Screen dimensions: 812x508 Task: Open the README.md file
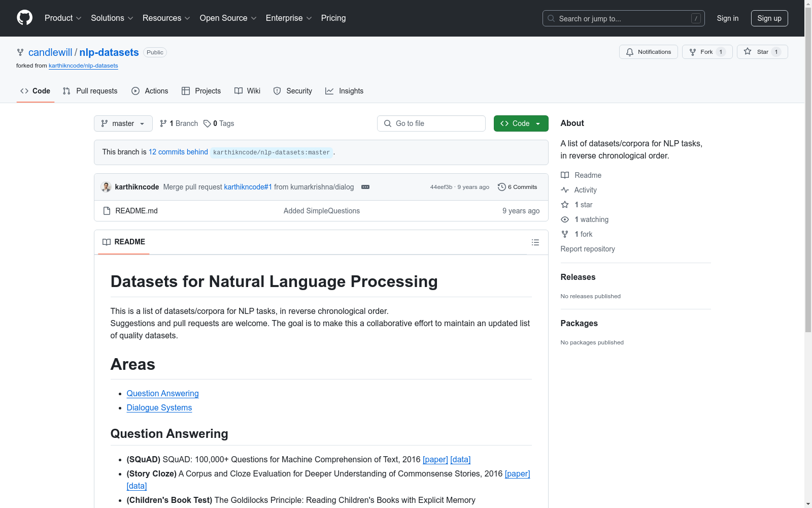[137, 211]
